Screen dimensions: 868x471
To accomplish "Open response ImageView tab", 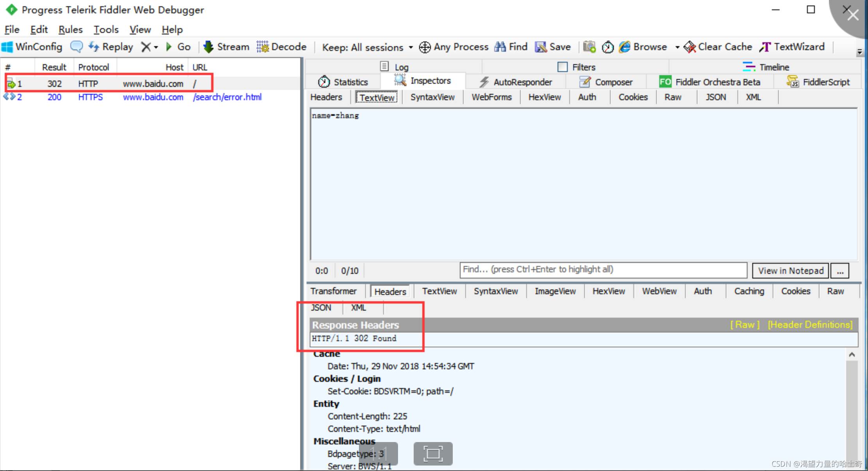I will click(x=555, y=291).
